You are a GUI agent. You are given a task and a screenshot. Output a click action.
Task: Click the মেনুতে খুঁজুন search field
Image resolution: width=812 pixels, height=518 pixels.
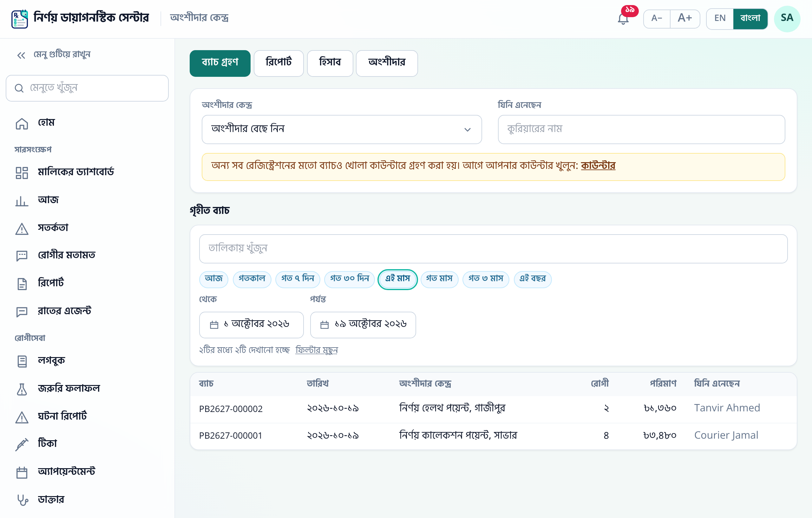tap(87, 88)
